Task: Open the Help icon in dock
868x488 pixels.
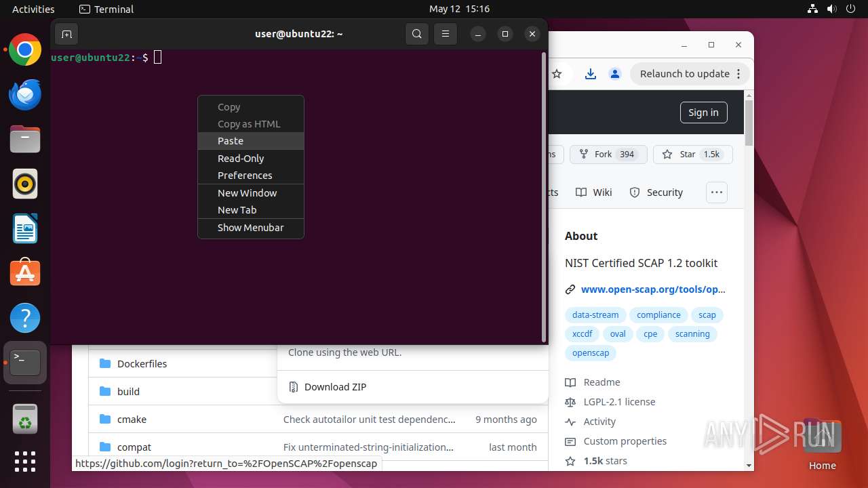Action: (x=25, y=318)
